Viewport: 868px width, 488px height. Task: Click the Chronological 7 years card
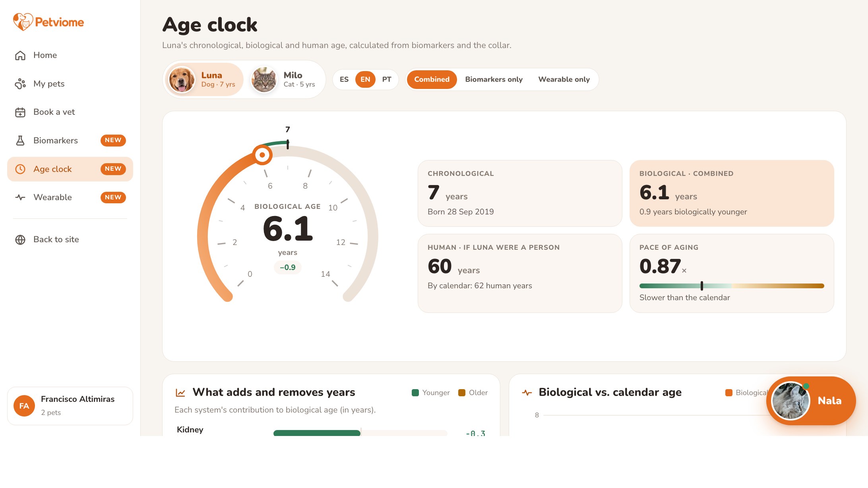point(520,193)
